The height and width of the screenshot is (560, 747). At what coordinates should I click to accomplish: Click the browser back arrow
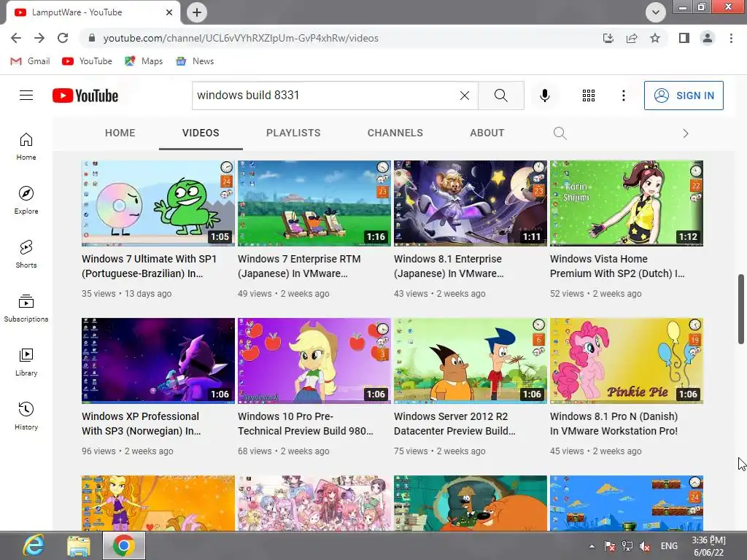pyautogui.click(x=16, y=38)
